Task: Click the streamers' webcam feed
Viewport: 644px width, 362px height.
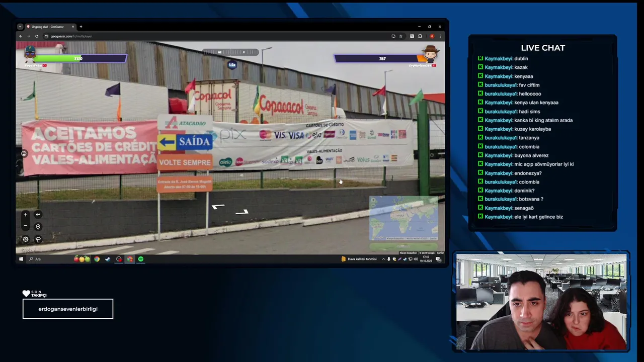Action: point(542,302)
